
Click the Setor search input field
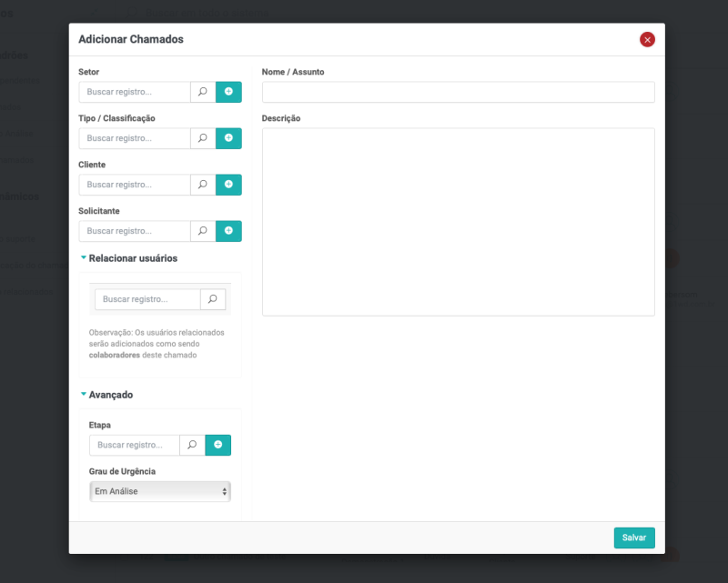[x=135, y=92]
